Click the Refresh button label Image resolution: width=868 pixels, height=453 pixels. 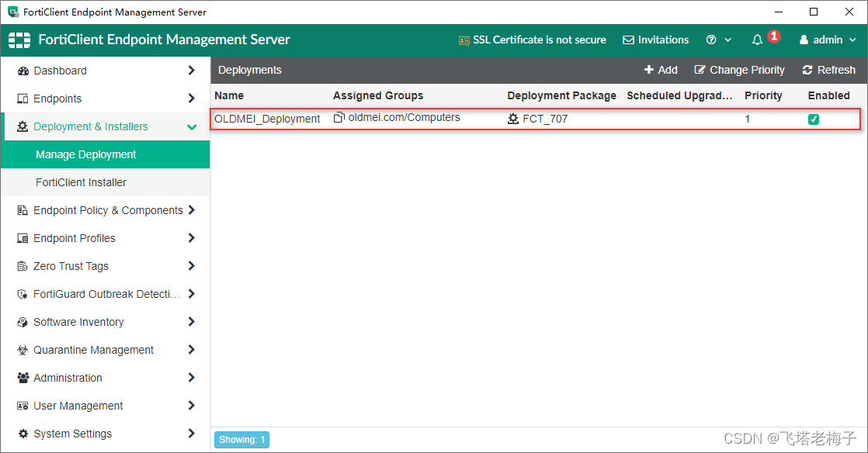836,70
